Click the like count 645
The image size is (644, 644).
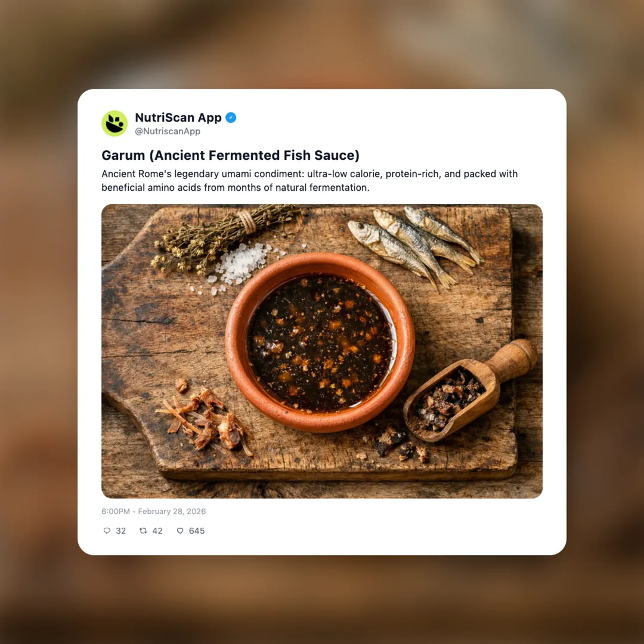pos(197,531)
